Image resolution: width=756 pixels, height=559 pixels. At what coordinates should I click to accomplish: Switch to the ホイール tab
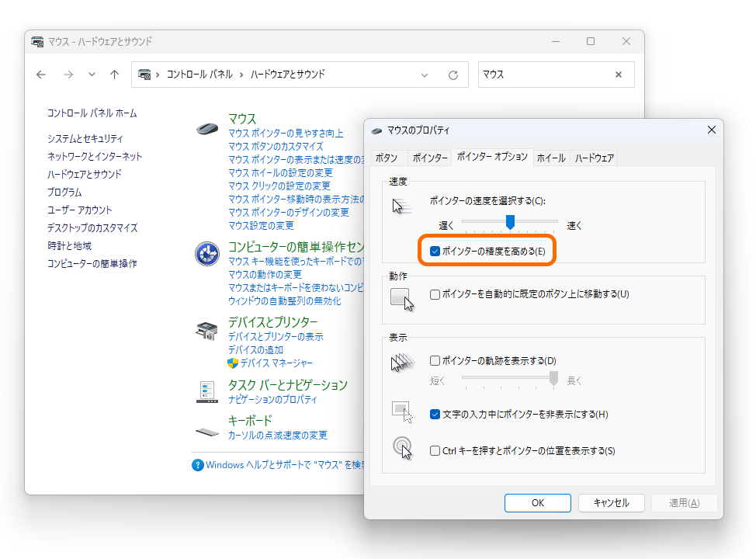551,157
